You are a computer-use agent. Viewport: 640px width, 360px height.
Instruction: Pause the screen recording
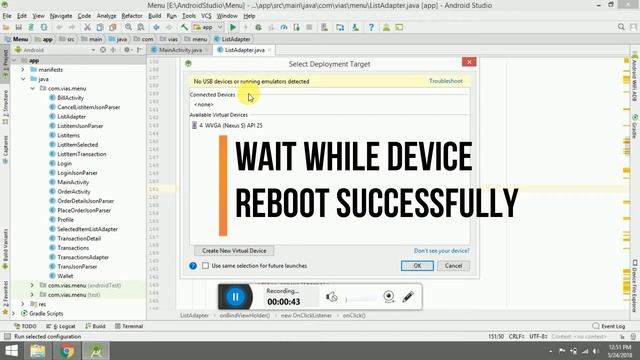[x=235, y=297]
